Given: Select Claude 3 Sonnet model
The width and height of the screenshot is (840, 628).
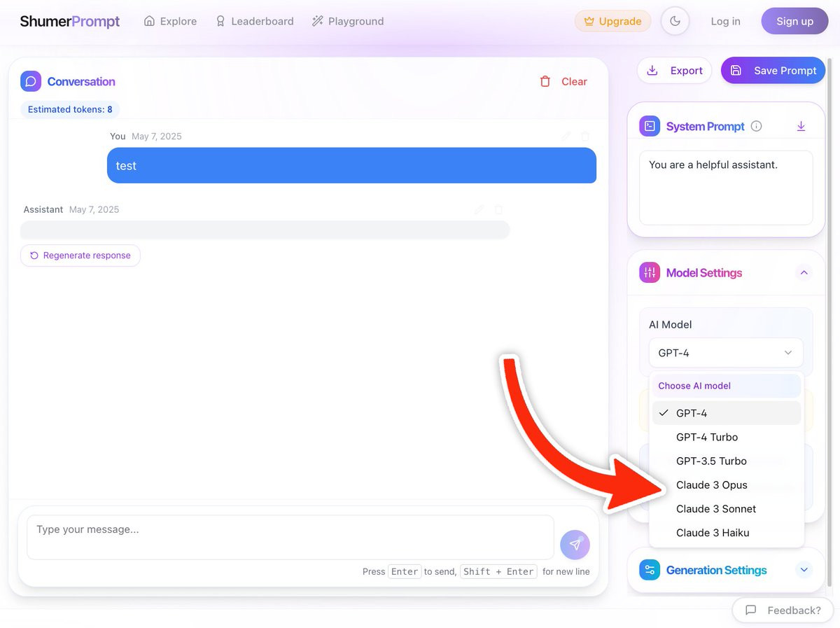Looking at the screenshot, I should tap(727, 508).
